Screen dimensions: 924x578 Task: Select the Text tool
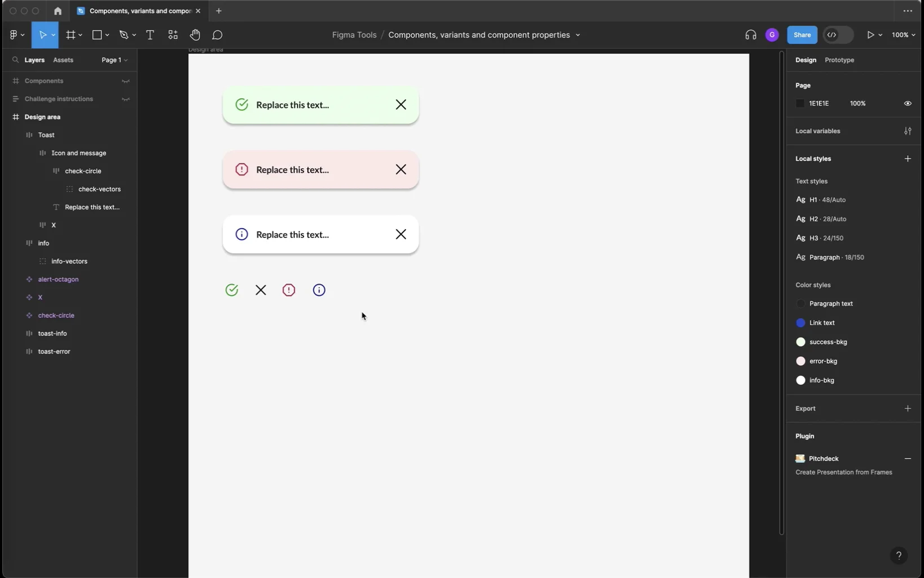150,34
